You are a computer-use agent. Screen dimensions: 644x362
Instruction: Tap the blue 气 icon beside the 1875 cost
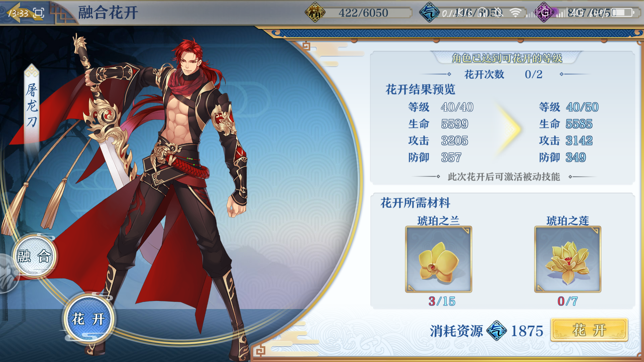pyautogui.click(x=496, y=330)
